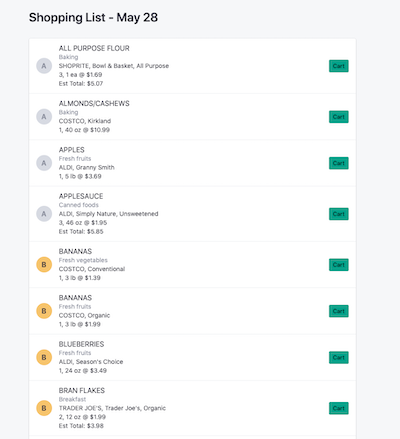This screenshot has height=439, width=400.
Task: Add conventional Bananas to cart
Action: 339,265
